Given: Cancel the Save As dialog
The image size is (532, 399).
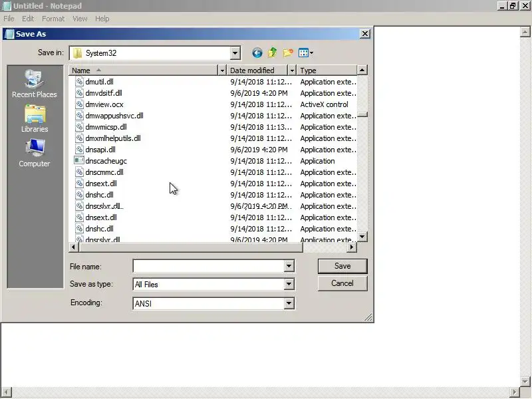Looking at the screenshot, I should pos(342,283).
